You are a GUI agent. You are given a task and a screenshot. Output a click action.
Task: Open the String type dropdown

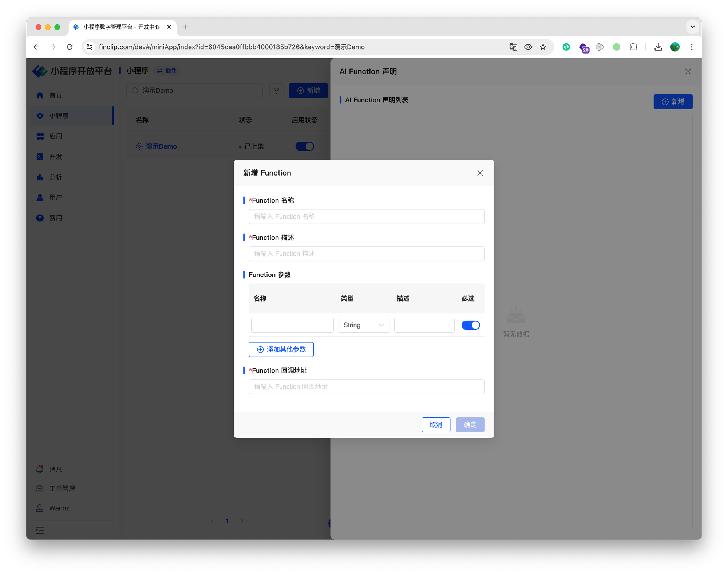coord(363,325)
